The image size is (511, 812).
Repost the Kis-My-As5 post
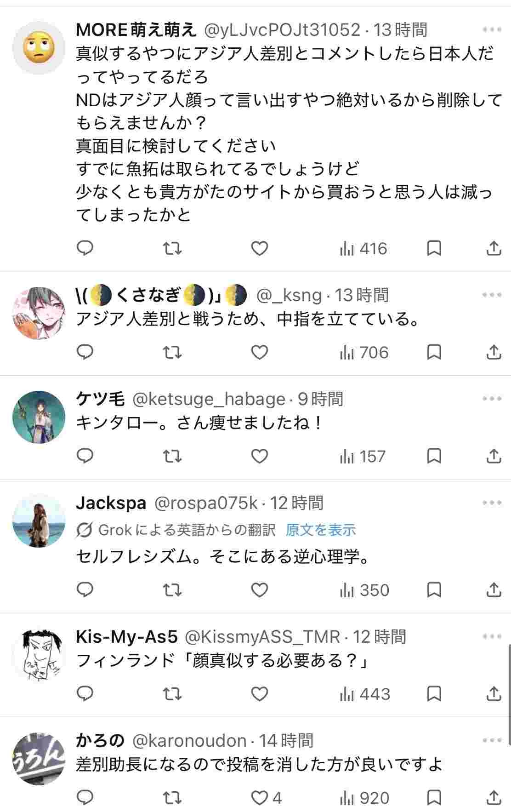(172, 694)
